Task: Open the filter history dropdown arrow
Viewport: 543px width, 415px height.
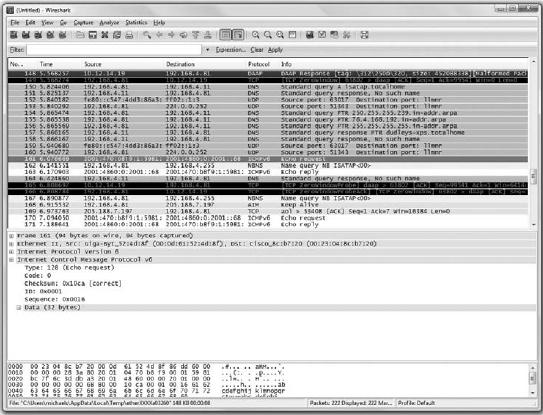Action: 207,50
